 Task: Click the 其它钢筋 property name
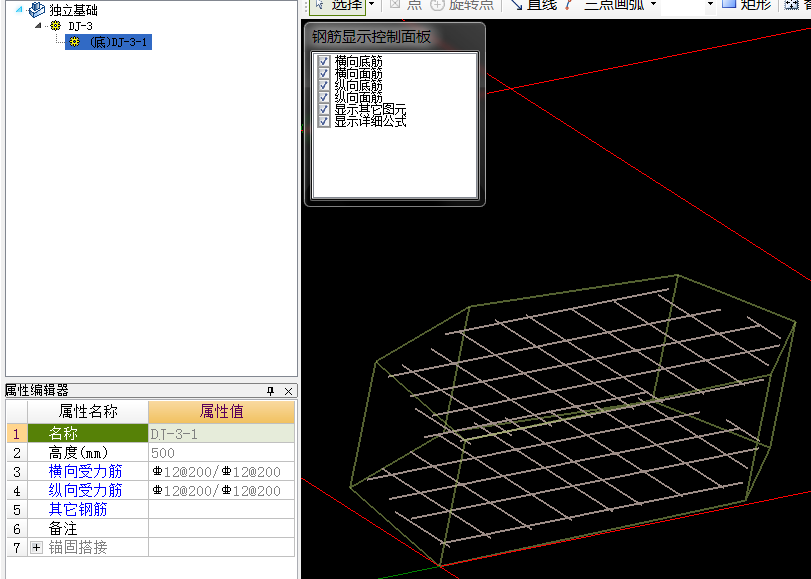pos(78,510)
